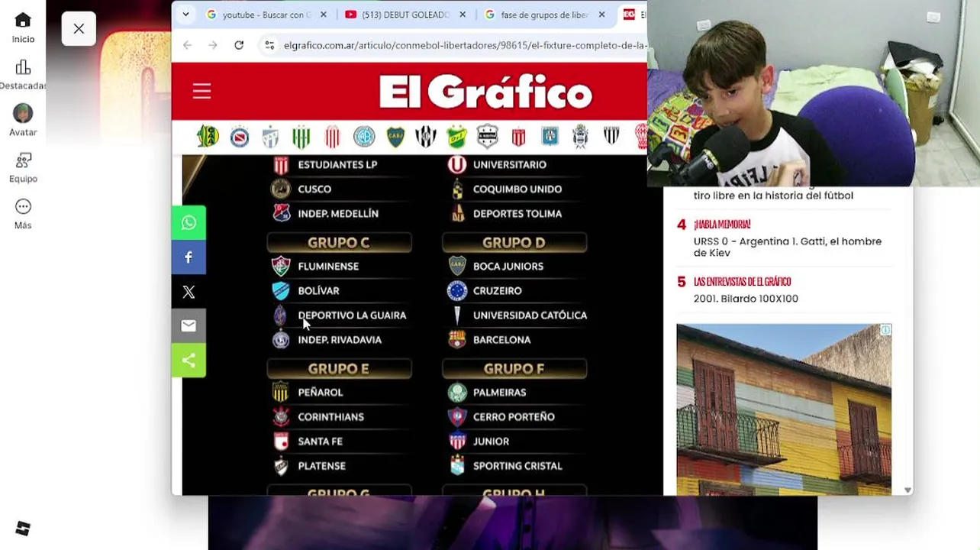The height and width of the screenshot is (550, 980).
Task: Click 'BARCELONA' in Grupo D
Action: coord(501,340)
